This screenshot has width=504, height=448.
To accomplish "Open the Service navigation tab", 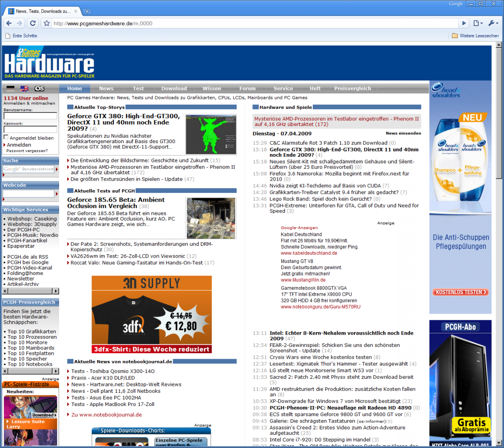I will 283,89.
